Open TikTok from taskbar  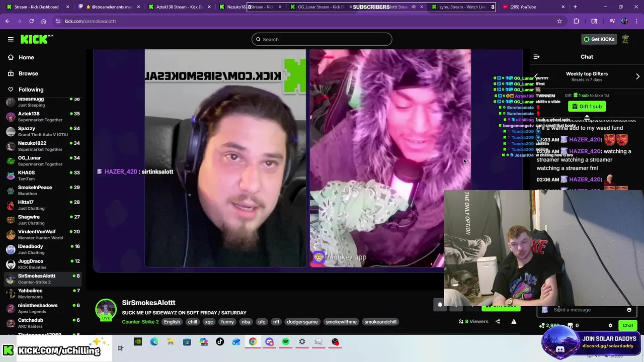220,342
